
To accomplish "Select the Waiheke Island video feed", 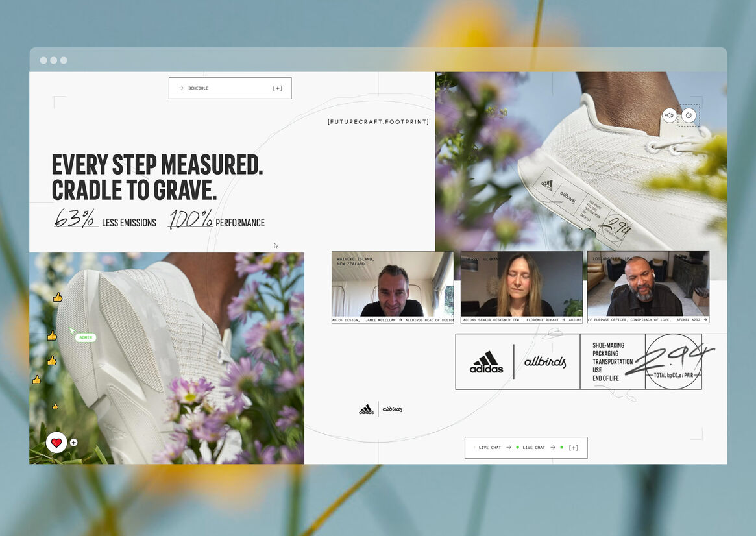I will [x=392, y=284].
